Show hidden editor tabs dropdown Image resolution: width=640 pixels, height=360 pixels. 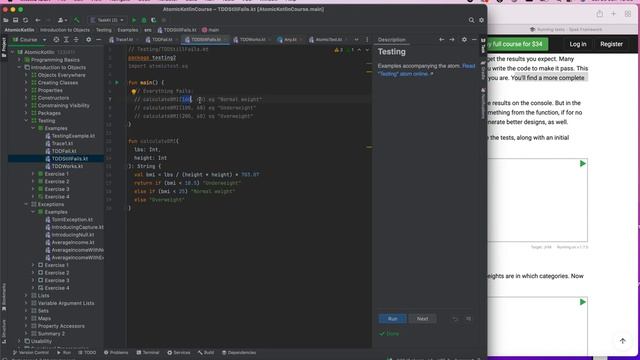point(357,40)
